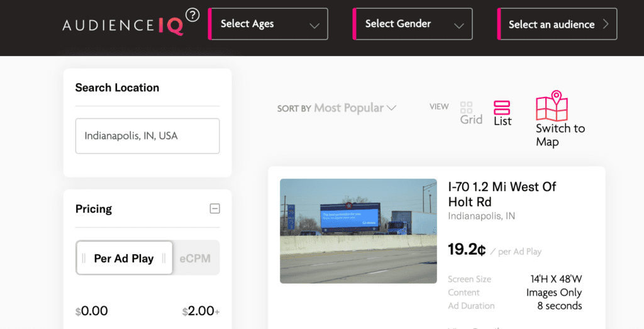The width and height of the screenshot is (644, 329).
Task: Collapse the Pricing section minus icon
Action: 214,209
